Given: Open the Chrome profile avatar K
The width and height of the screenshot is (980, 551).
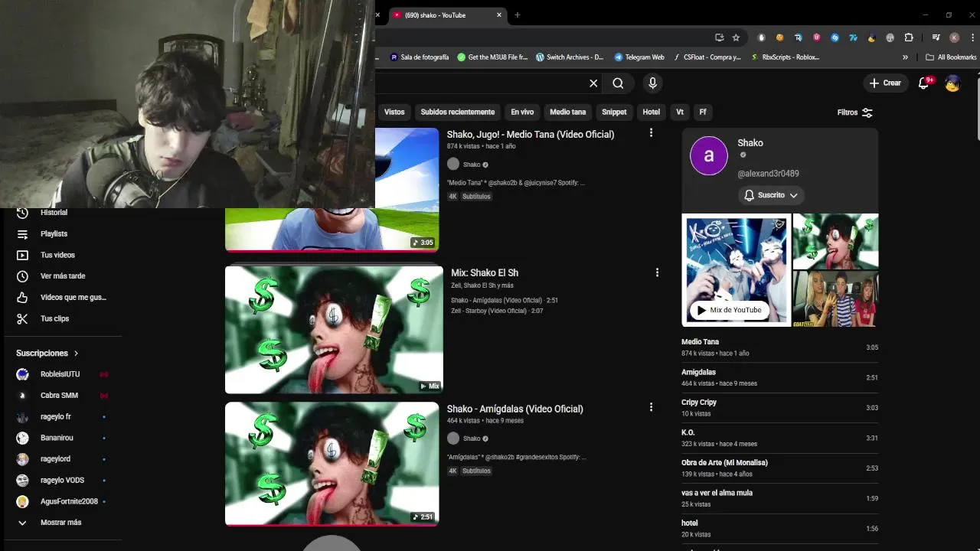Looking at the screenshot, I should pos(954,37).
